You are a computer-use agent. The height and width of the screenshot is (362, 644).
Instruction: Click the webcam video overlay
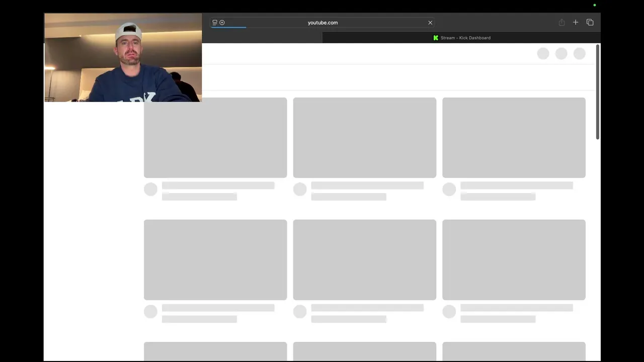123,57
